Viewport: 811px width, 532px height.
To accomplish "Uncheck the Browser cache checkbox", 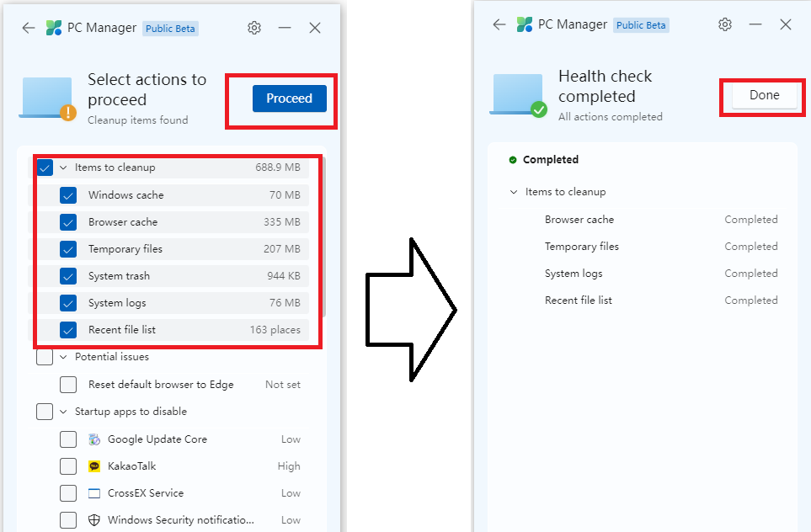I will 68,222.
